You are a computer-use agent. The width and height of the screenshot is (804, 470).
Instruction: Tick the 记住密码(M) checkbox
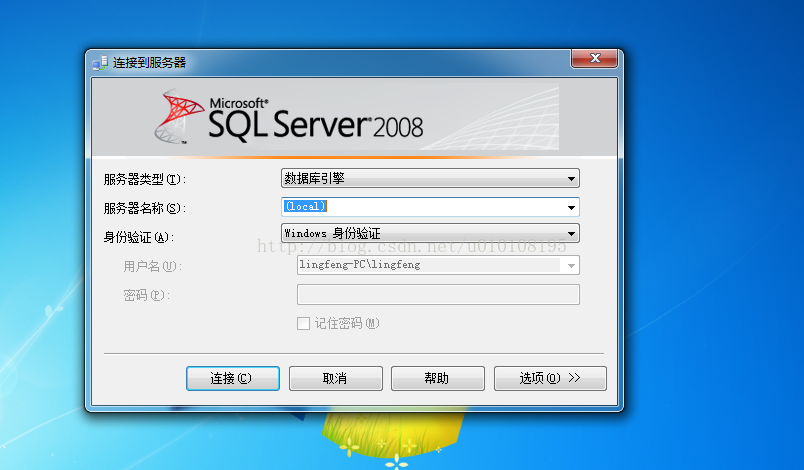tap(304, 323)
